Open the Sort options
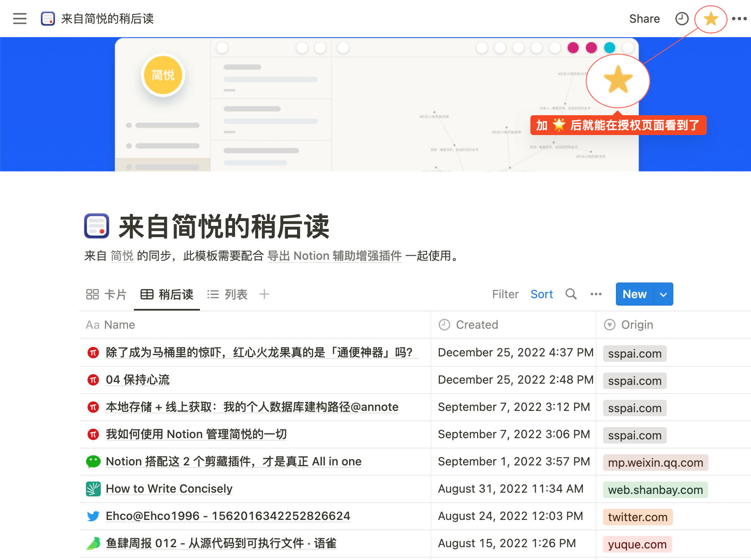This screenshot has height=560, width=751. click(542, 294)
